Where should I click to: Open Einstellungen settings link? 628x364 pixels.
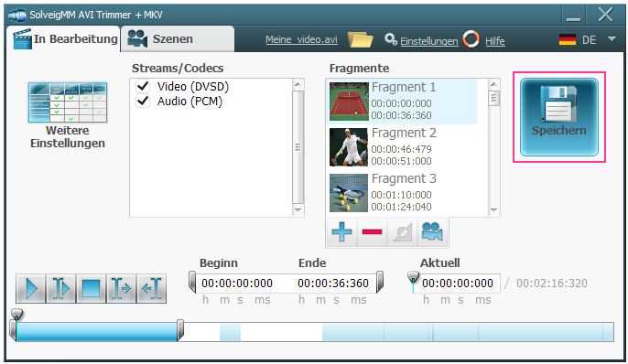pos(429,41)
